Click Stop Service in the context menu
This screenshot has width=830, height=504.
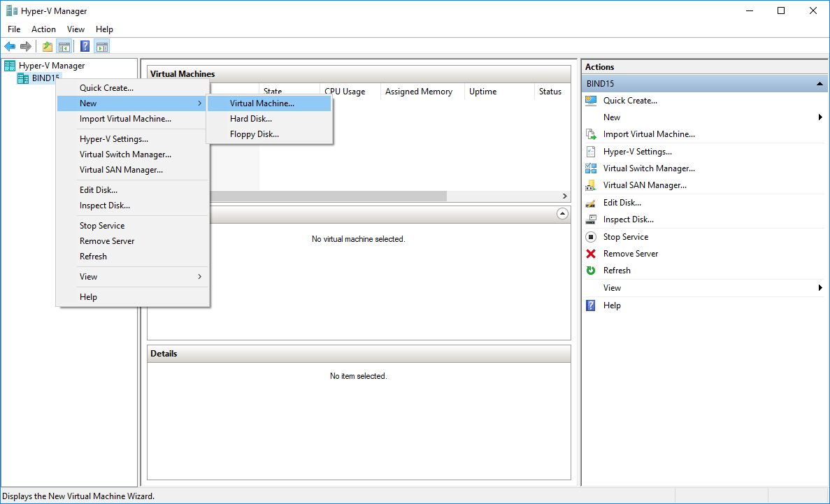[x=101, y=225]
